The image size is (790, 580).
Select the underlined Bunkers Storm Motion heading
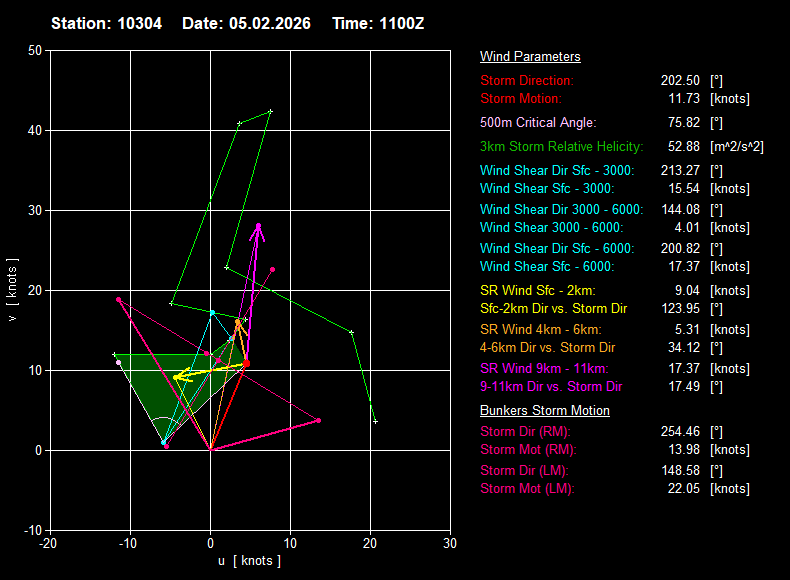tap(545, 411)
